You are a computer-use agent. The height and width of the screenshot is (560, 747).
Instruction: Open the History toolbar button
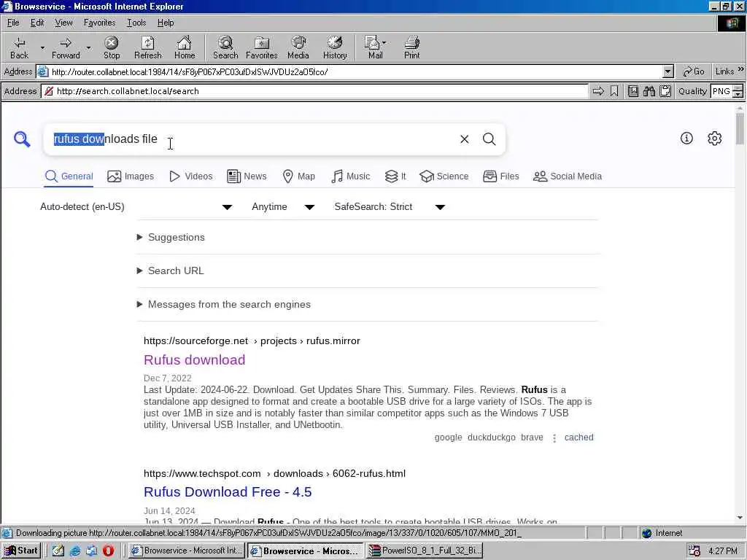(335, 47)
